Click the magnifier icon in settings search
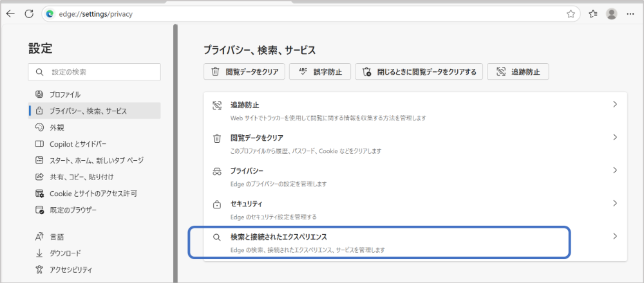Image resolution: width=644 pixels, height=283 pixels. pyautogui.click(x=39, y=72)
